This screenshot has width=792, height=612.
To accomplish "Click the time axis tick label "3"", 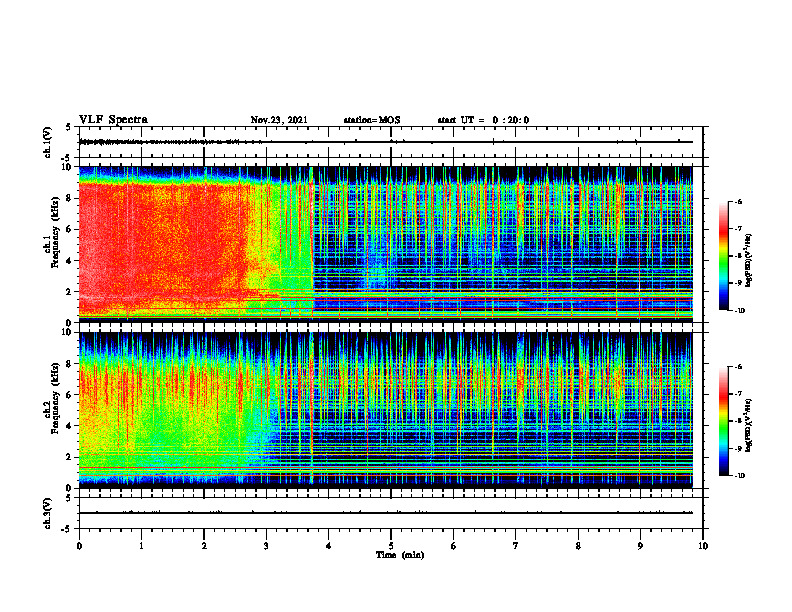I will coord(266,546).
